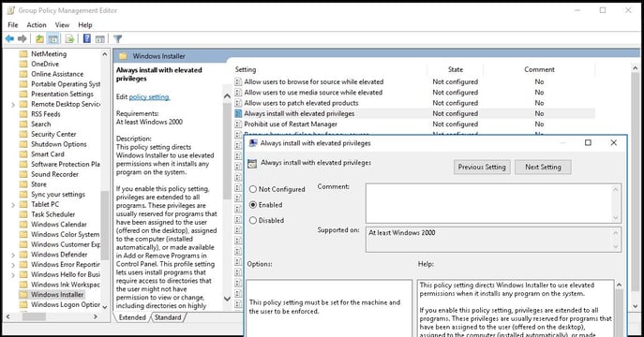Click the Help text scroll up arrow
The image size is (644, 337).
pyautogui.click(x=619, y=285)
